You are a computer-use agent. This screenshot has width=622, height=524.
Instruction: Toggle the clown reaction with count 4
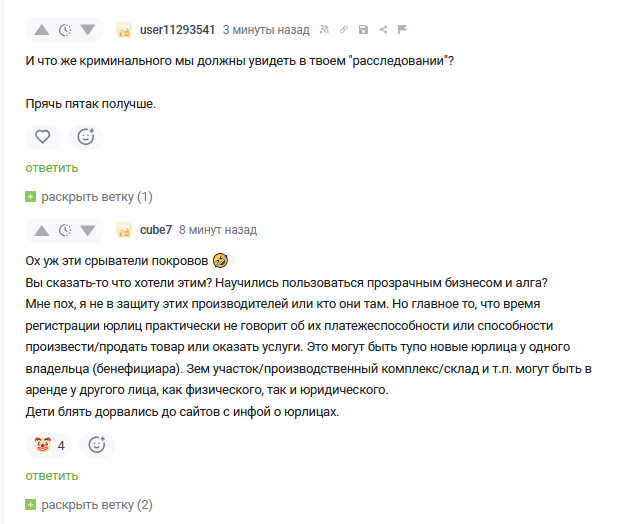[x=49, y=445]
